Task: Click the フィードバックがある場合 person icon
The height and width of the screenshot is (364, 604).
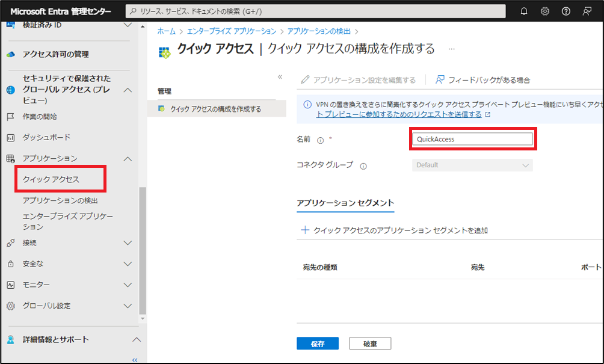Action: coord(440,80)
